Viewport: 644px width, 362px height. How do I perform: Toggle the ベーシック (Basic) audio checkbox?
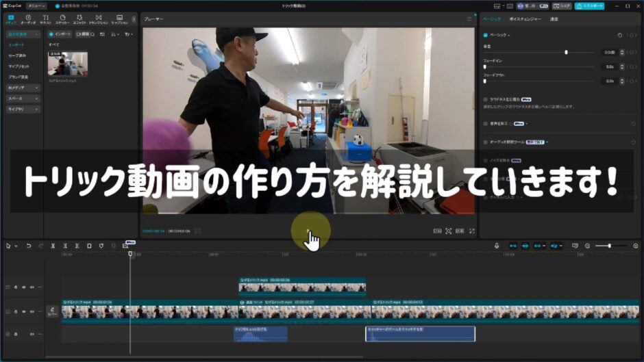click(x=486, y=34)
